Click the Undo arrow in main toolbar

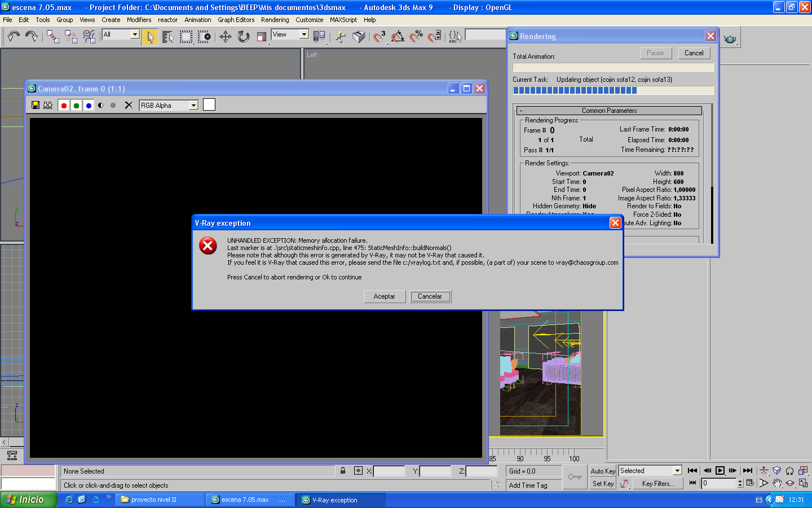14,37
